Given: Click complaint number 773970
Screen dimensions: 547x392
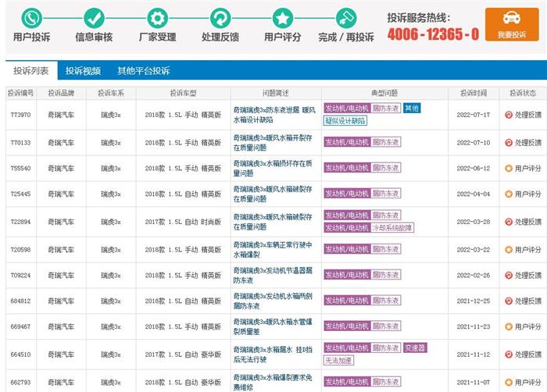Looking at the screenshot, I should point(20,115).
